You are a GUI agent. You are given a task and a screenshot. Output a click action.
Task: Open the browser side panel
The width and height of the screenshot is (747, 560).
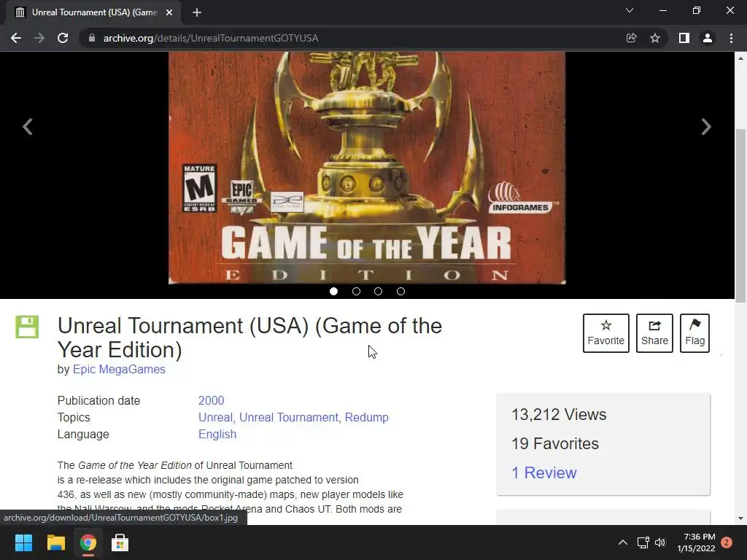tap(684, 38)
